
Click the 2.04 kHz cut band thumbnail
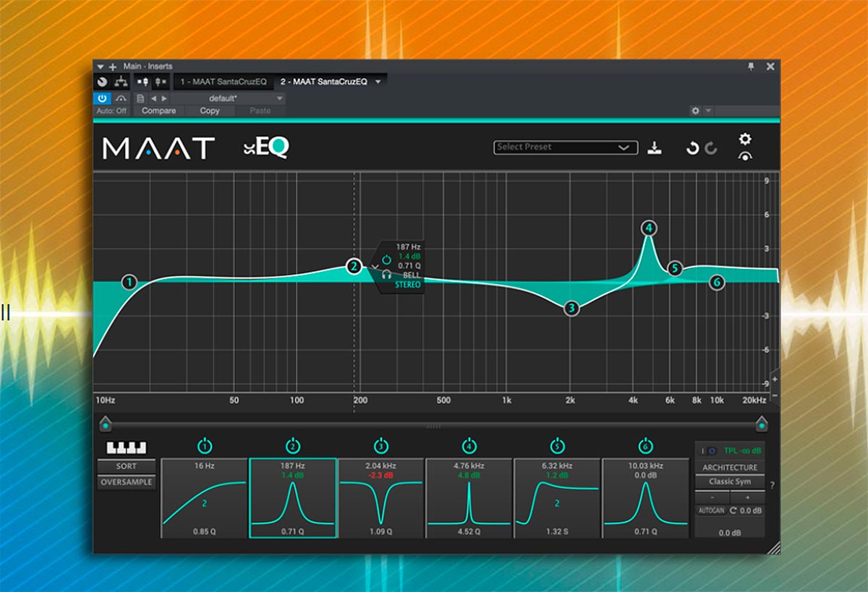[x=381, y=498]
